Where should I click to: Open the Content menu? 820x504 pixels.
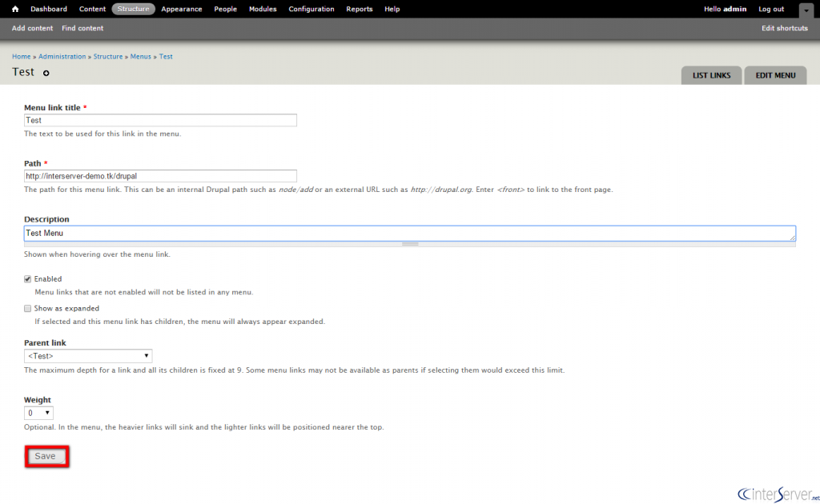pos(92,9)
